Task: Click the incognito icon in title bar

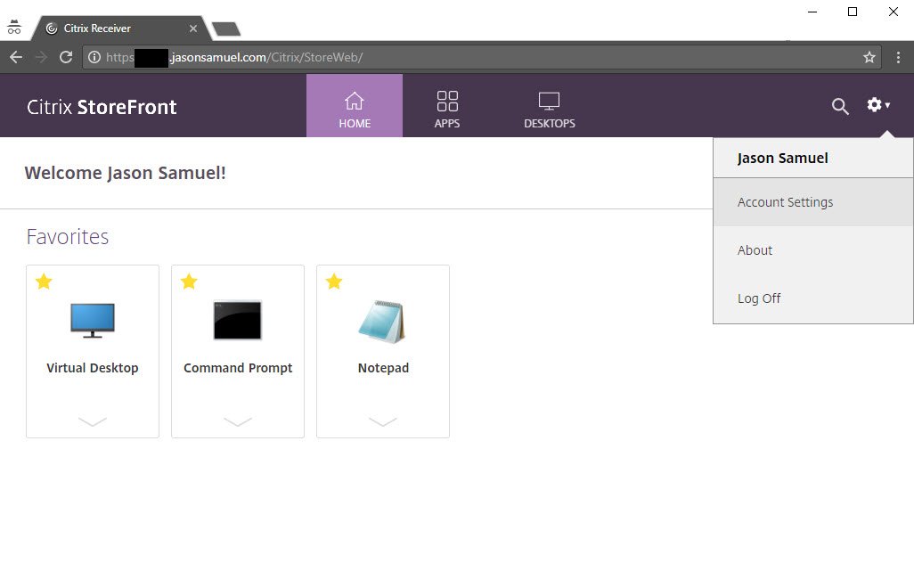Action: (14, 27)
